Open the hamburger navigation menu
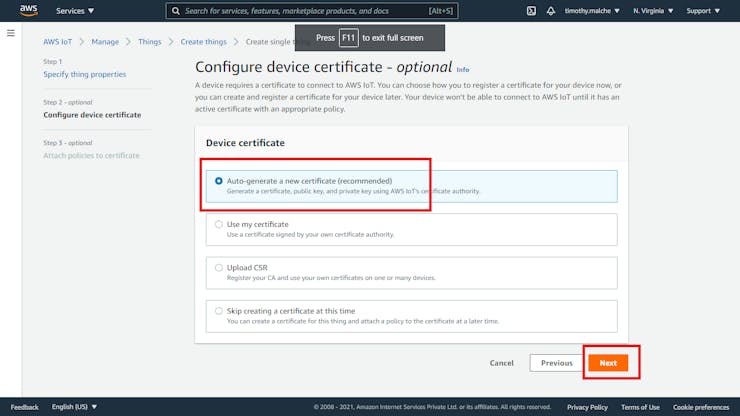The width and height of the screenshot is (740, 416). 11,33
